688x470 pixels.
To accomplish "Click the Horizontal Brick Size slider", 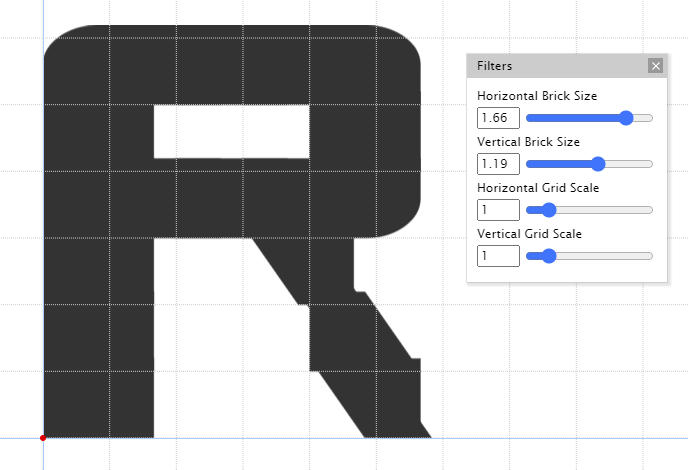I will (x=589, y=118).
